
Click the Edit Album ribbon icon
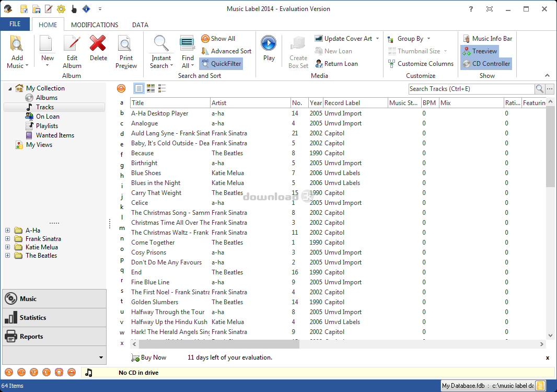tap(72, 52)
